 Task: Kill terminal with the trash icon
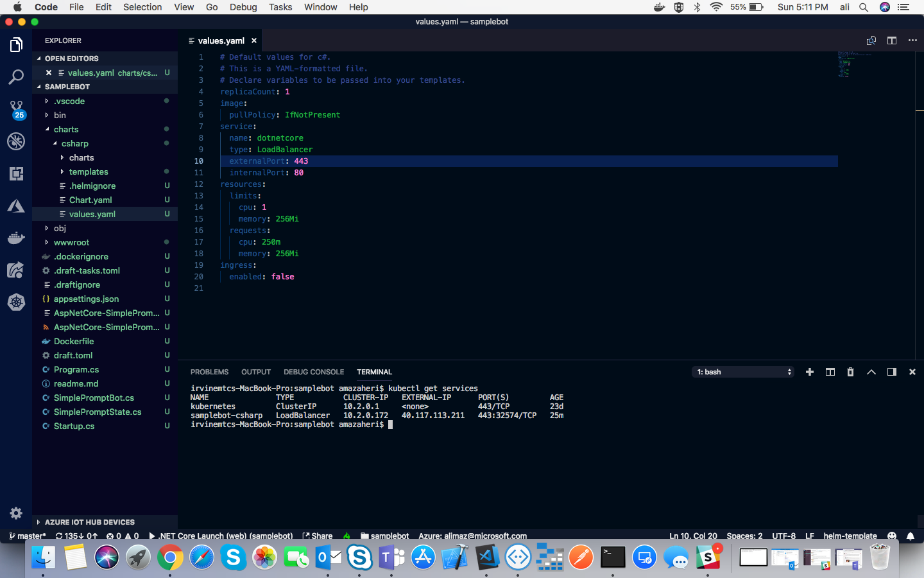pos(850,372)
